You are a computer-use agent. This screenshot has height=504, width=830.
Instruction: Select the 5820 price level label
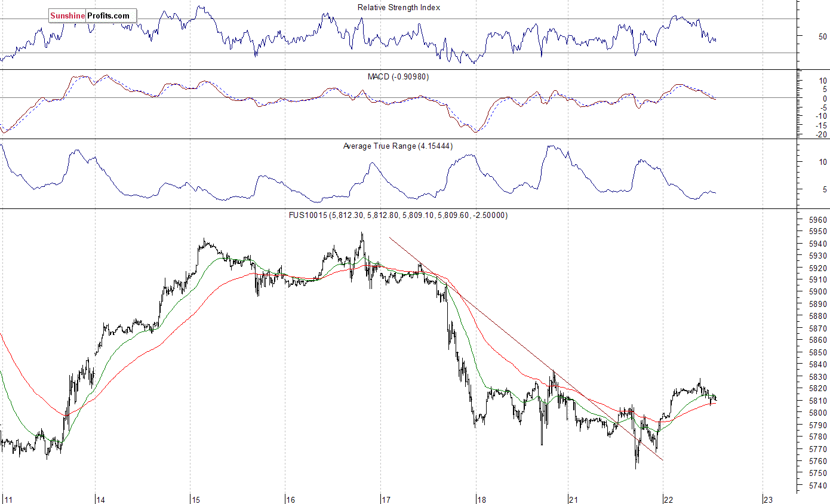click(x=818, y=389)
